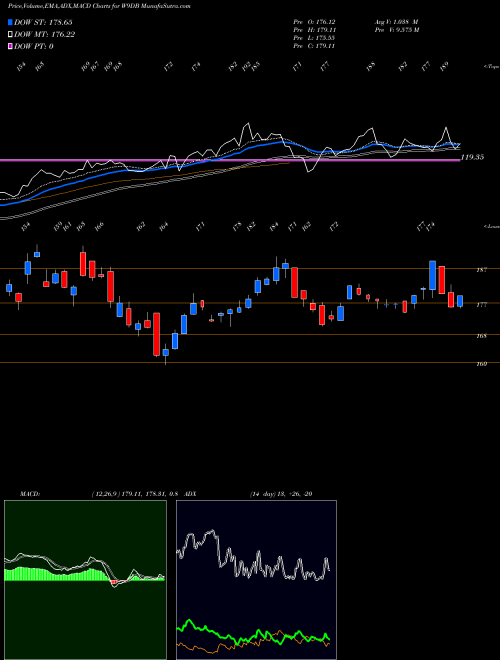This screenshot has height=660, width=500.
Task: Click the 168 price axis label
Action: coord(482,336)
